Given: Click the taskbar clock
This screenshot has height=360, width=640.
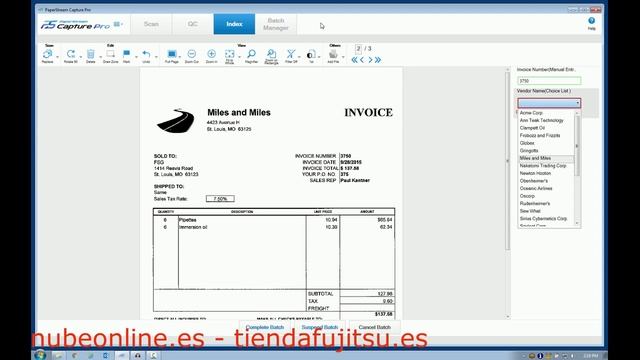Looking at the screenshot, I should (x=590, y=356).
